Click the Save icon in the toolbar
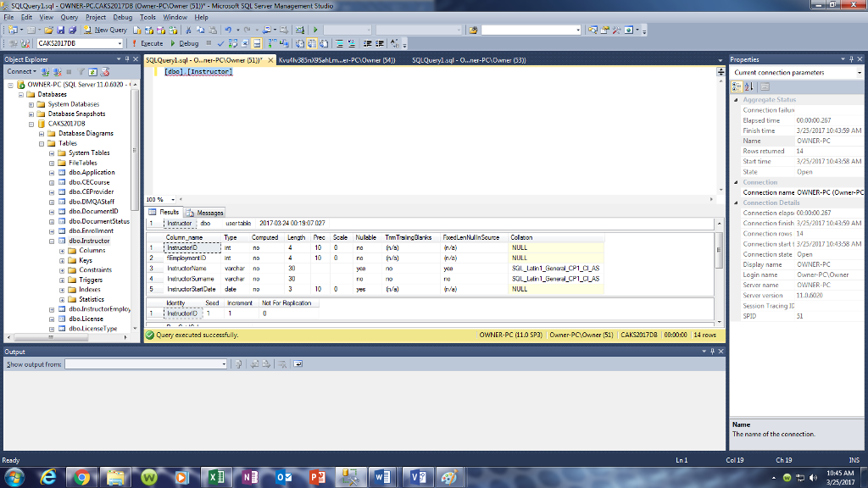The image size is (868, 488). point(63,29)
